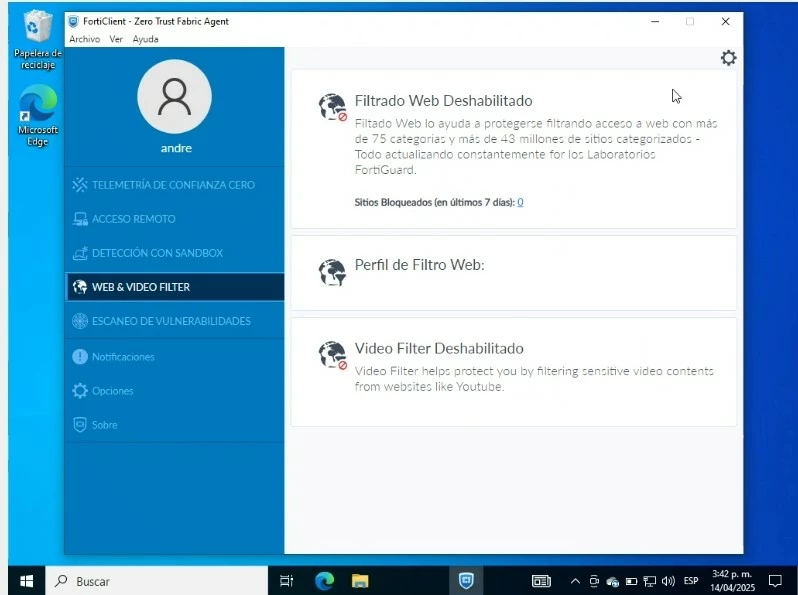Click the network tray icon

pos(649,581)
